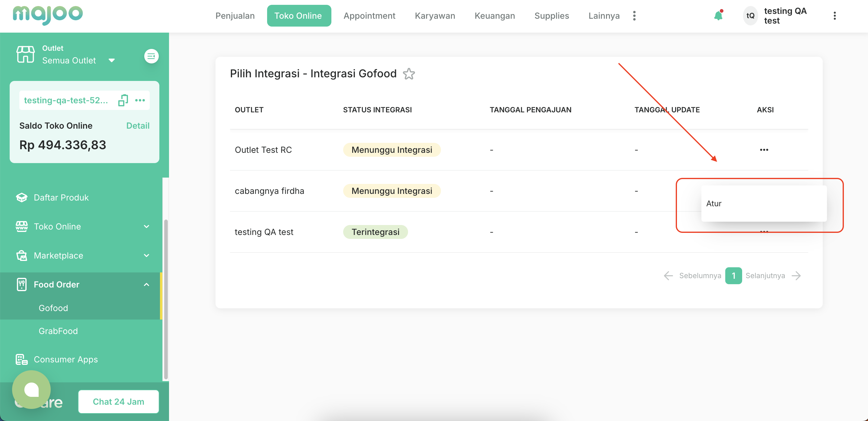The width and height of the screenshot is (868, 421).
Task: Open the Karyawan tab
Action: click(x=435, y=16)
